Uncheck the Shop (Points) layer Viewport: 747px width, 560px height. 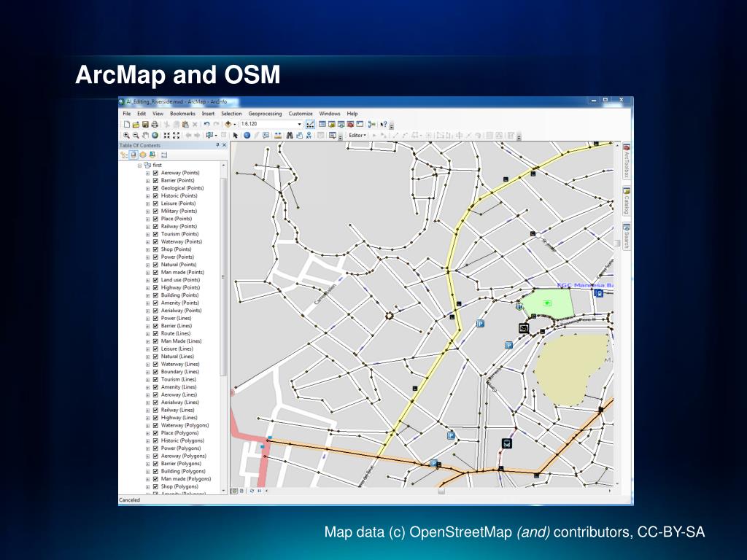[155, 249]
